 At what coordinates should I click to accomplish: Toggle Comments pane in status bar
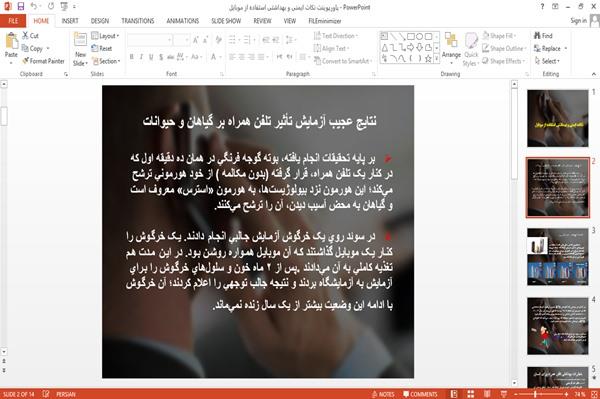(420, 394)
